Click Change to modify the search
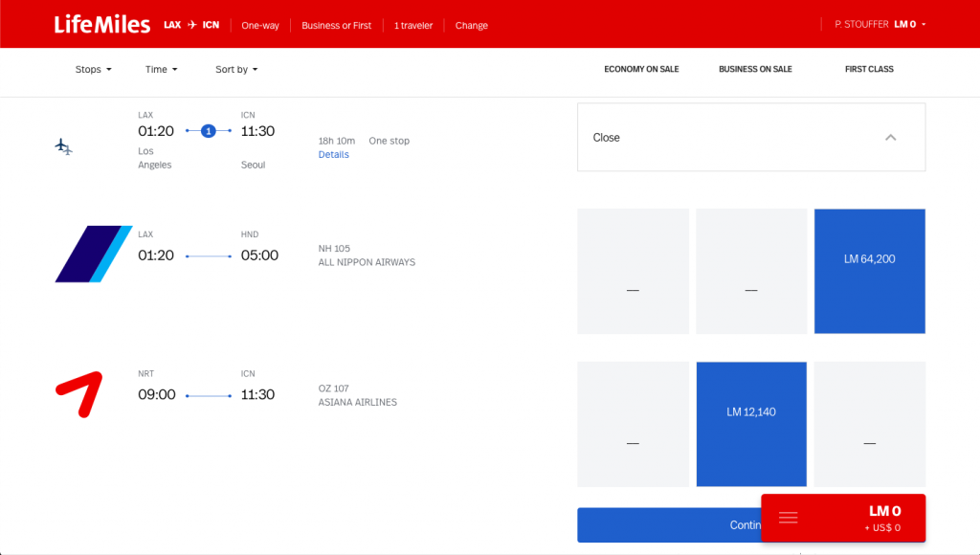 click(x=471, y=26)
